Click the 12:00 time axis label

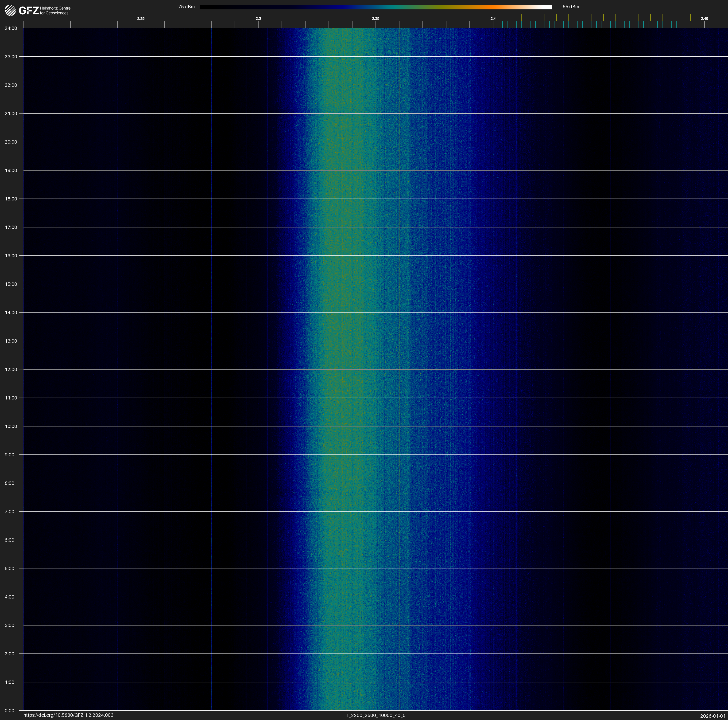11,369
